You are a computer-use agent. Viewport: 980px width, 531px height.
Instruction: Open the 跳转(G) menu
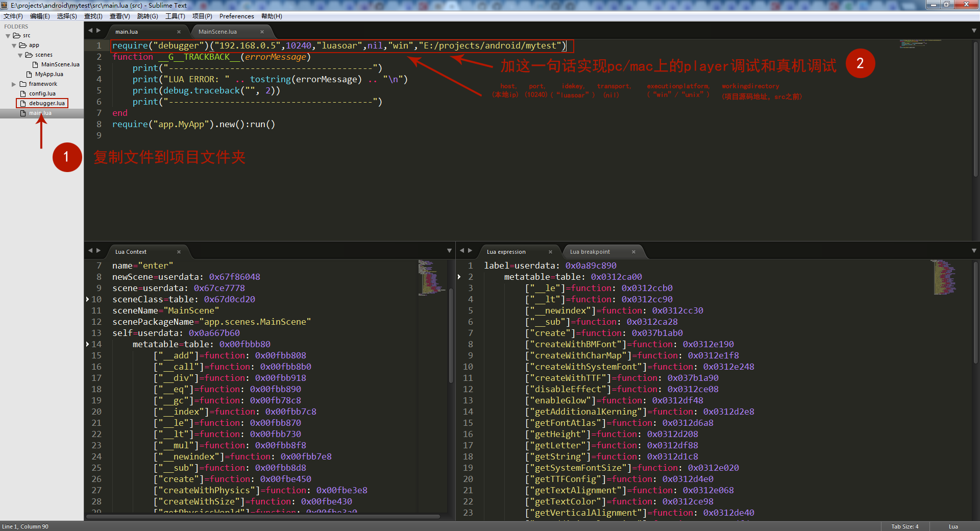click(x=148, y=16)
